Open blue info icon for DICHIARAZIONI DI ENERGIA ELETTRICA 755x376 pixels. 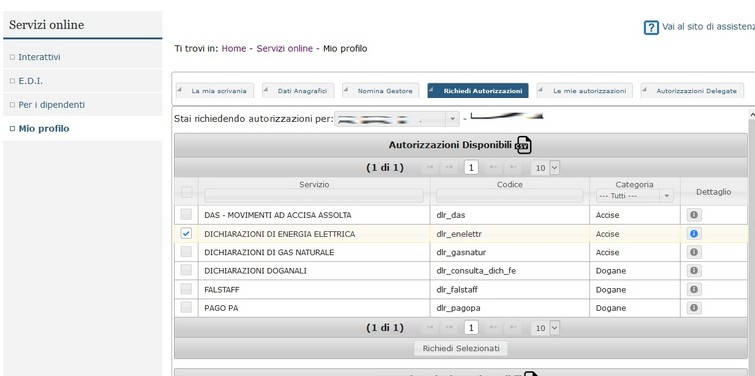[x=694, y=233]
